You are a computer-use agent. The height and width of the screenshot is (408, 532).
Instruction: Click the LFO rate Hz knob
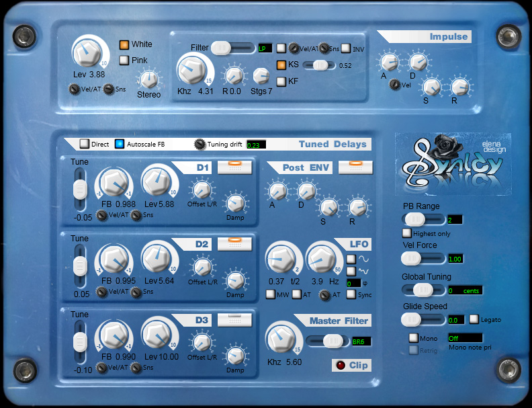(321, 259)
